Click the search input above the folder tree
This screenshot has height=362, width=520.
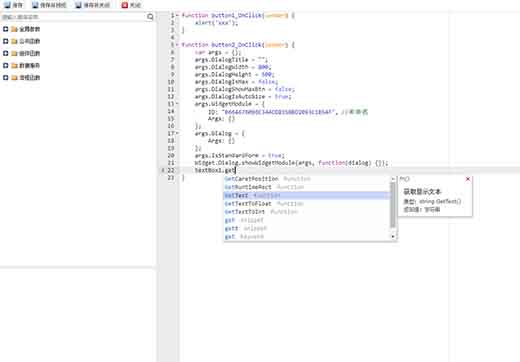(73, 17)
